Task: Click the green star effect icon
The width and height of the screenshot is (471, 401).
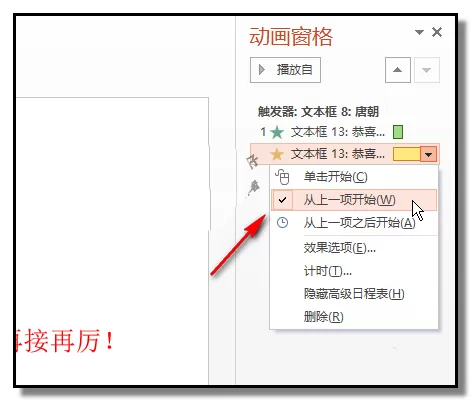Action: (277, 132)
